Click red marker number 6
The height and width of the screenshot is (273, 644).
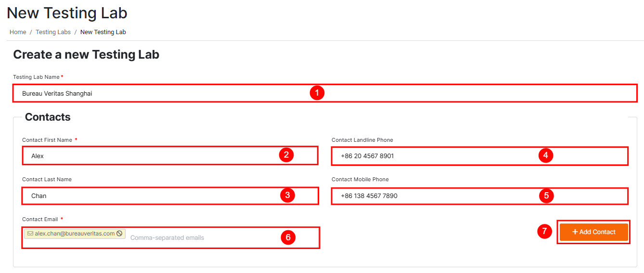(288, 237)
